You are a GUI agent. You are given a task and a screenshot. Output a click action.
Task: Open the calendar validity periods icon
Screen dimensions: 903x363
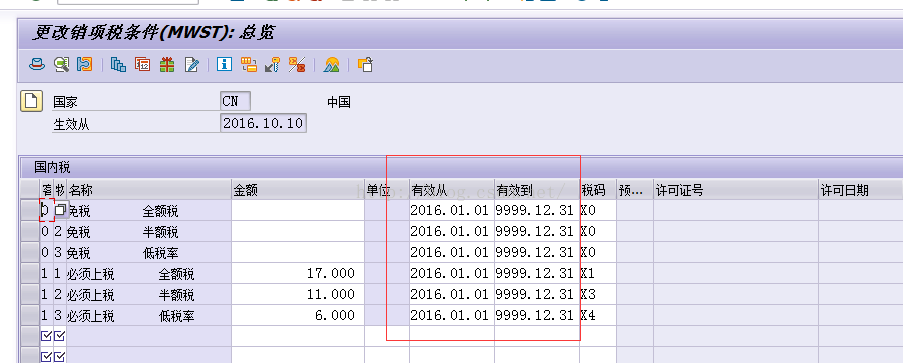142,65
